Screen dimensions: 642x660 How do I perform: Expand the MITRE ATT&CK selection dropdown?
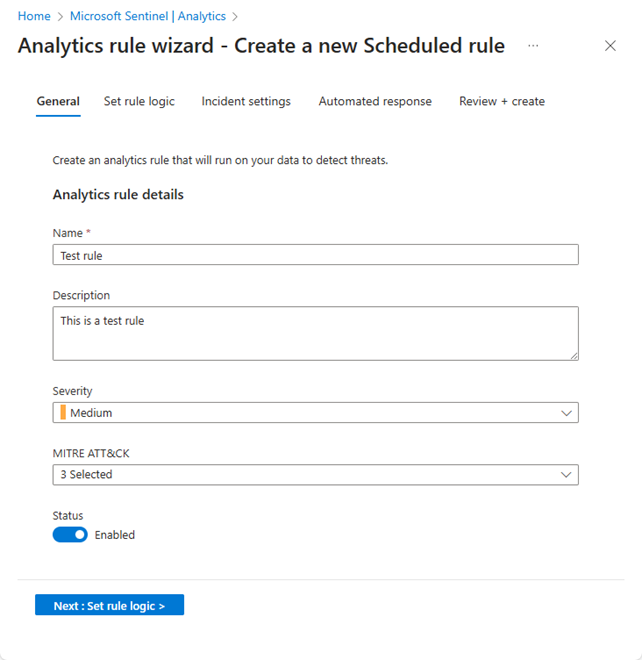315,475
